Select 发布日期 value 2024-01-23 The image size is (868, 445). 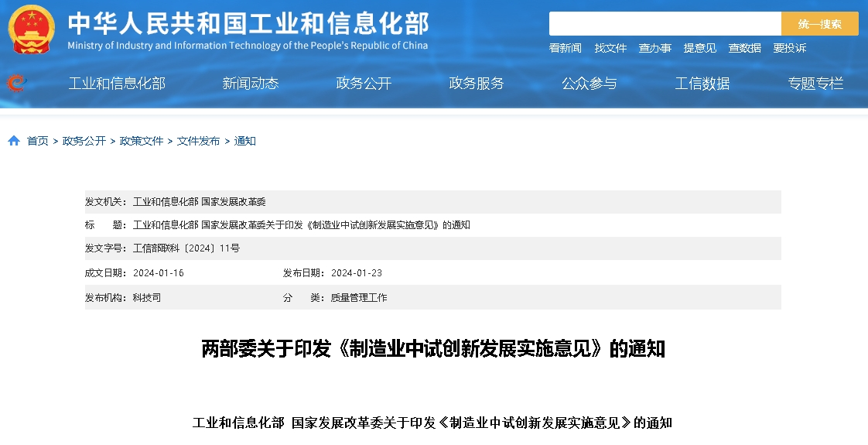click(357, 273)
